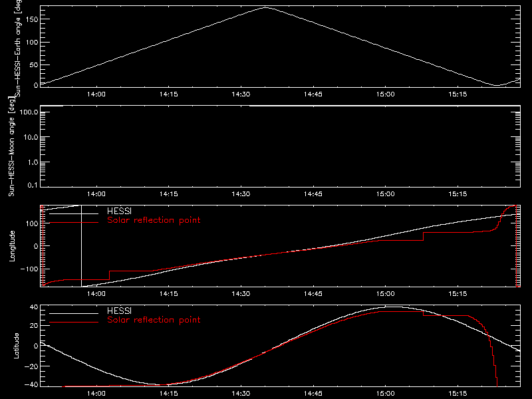Click the Sun-HESSI-Earth angle axis title
Viewport: 532px width, 399px height.
18,48
